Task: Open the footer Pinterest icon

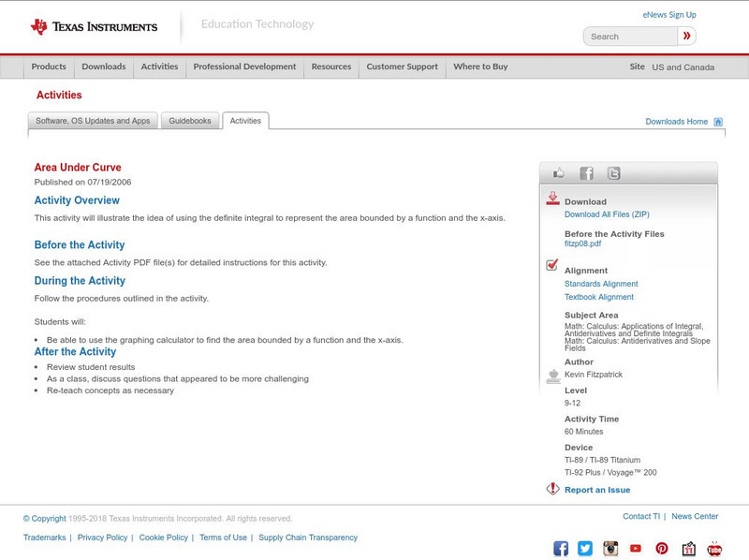Action: tap(662, 549)
